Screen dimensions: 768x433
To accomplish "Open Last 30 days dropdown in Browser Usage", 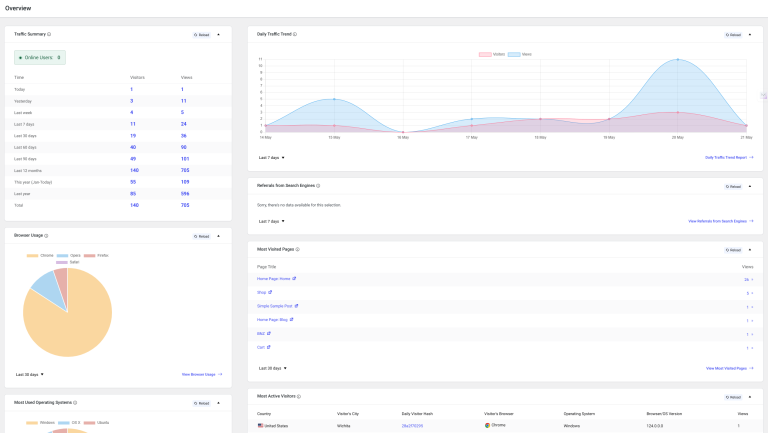I will [29, 375].
